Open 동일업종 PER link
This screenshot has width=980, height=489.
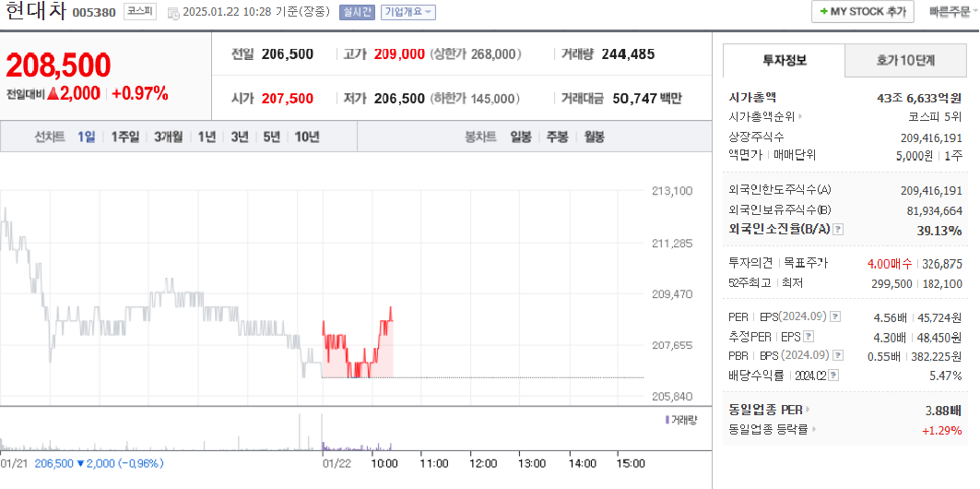click(768, 411)
